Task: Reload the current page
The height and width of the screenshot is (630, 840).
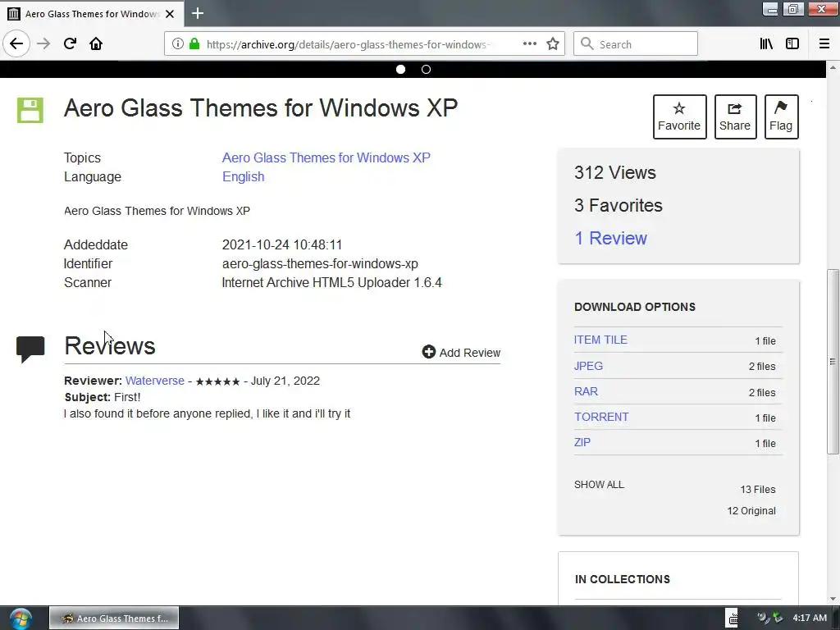Action: (70, 43)
